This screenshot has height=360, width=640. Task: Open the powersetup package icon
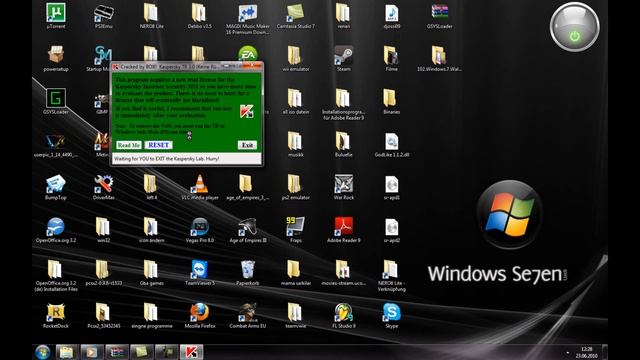pyautogui.click(x=56, y=58)
